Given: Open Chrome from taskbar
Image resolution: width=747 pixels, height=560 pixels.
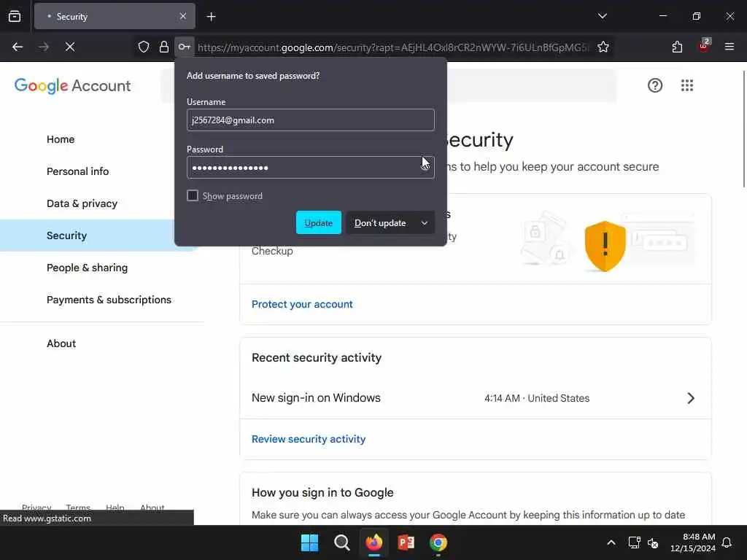Looking at the screenshot, I should [438, 542].
